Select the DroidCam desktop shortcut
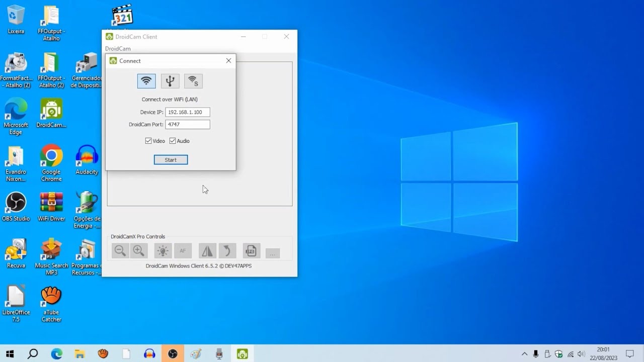The width and height of the screenshot is (644, 362). coord(51,113)
